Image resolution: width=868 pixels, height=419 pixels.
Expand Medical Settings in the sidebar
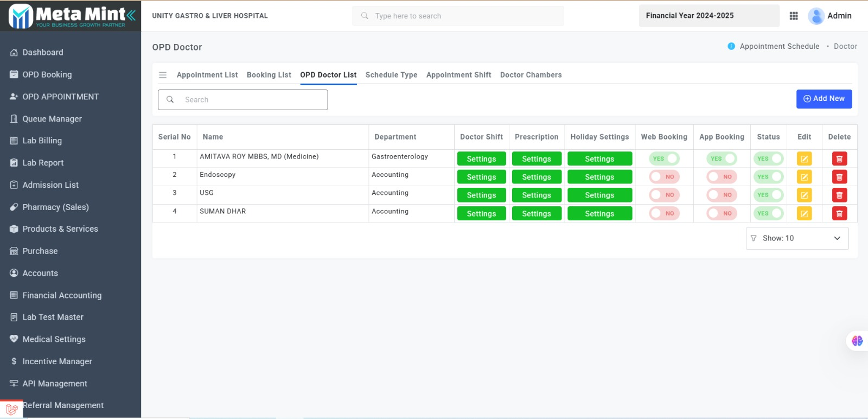click(54, 339)
